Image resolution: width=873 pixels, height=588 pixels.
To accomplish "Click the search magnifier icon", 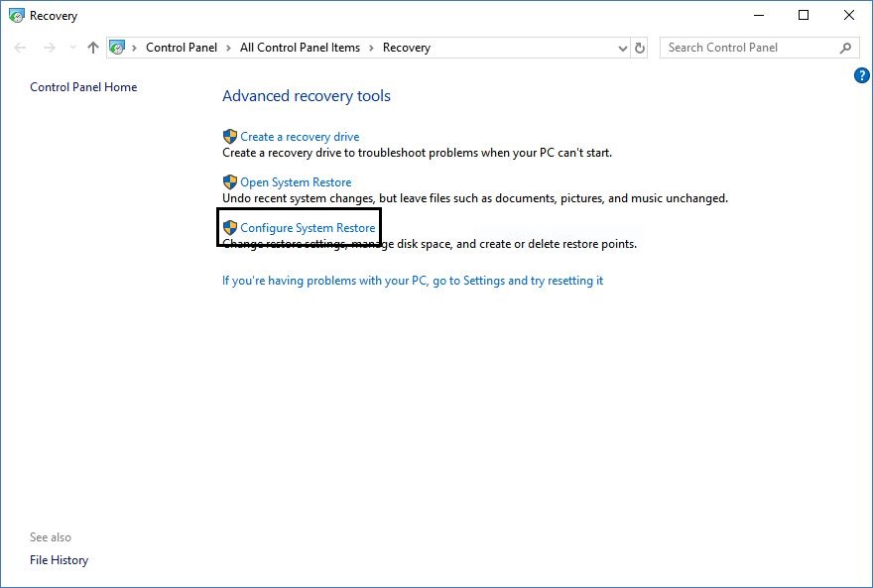I will click(x=844, y=47).
